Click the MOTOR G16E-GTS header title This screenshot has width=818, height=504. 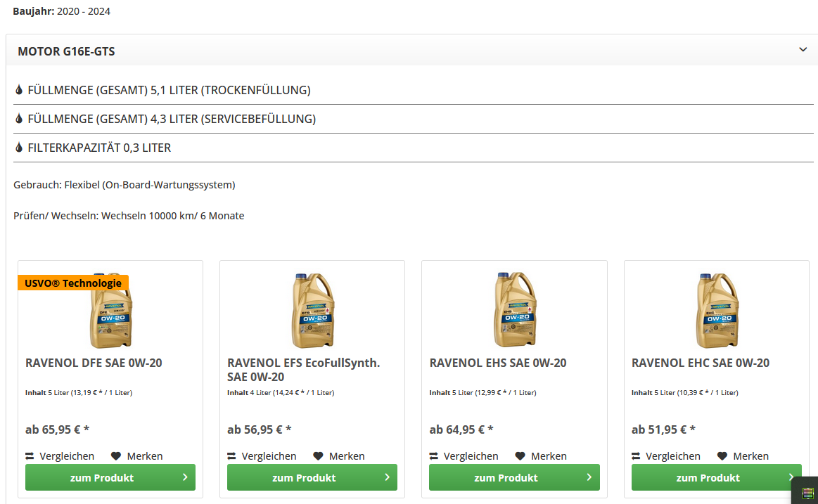pyautogui.click(x=66, y=51)
